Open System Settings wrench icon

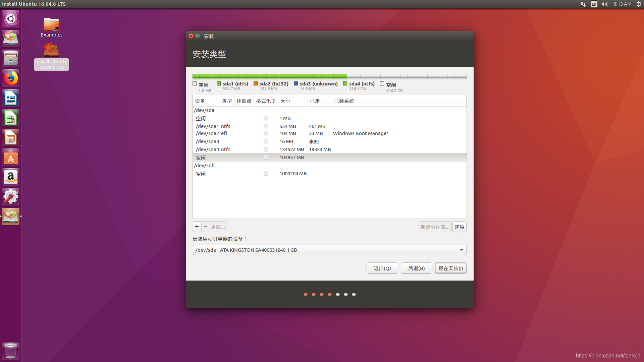point(11,197)
